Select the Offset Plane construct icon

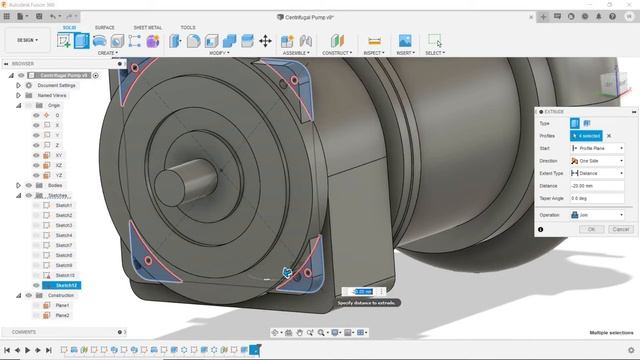point(337,41)
